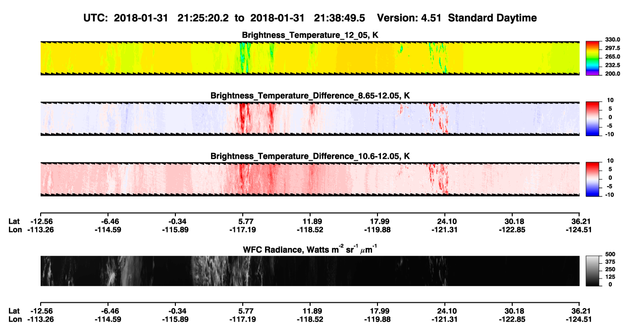The height and width of the screenshot is (330, 644).
Task: Click the red-blue colorbar beside the 10.6-12.05 panel
Action: point(592,179)
